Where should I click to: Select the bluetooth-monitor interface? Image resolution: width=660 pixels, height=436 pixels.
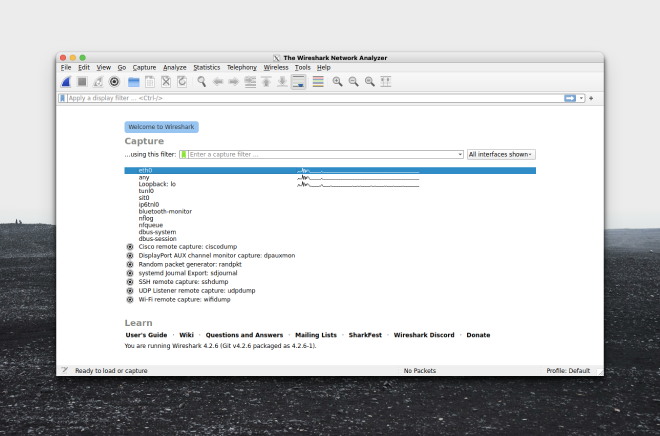pos(330,211)
